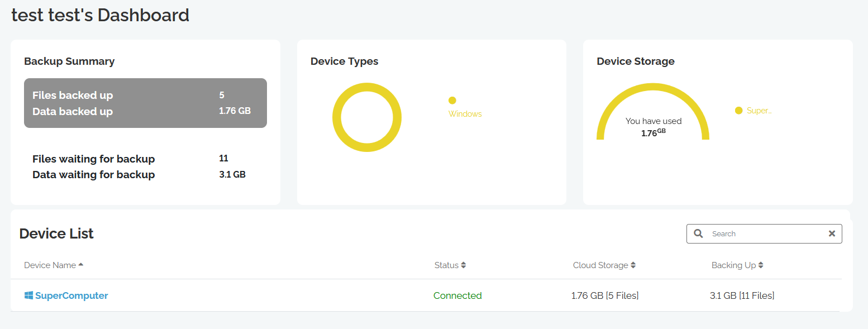The width and height of the screenshot is (868, 329).
Task: Click the You have used text
Action: (x=654, y=121)
